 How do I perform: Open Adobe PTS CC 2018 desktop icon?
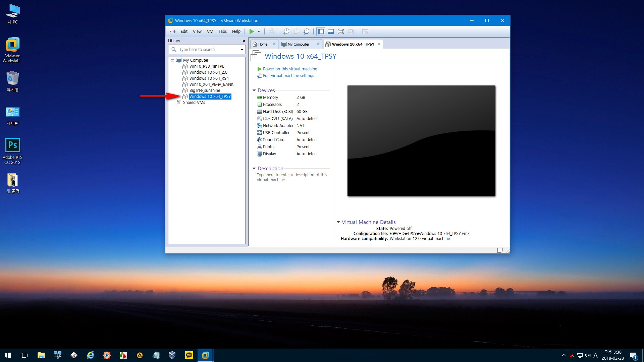pyautogui.click(x=13, y=151)
